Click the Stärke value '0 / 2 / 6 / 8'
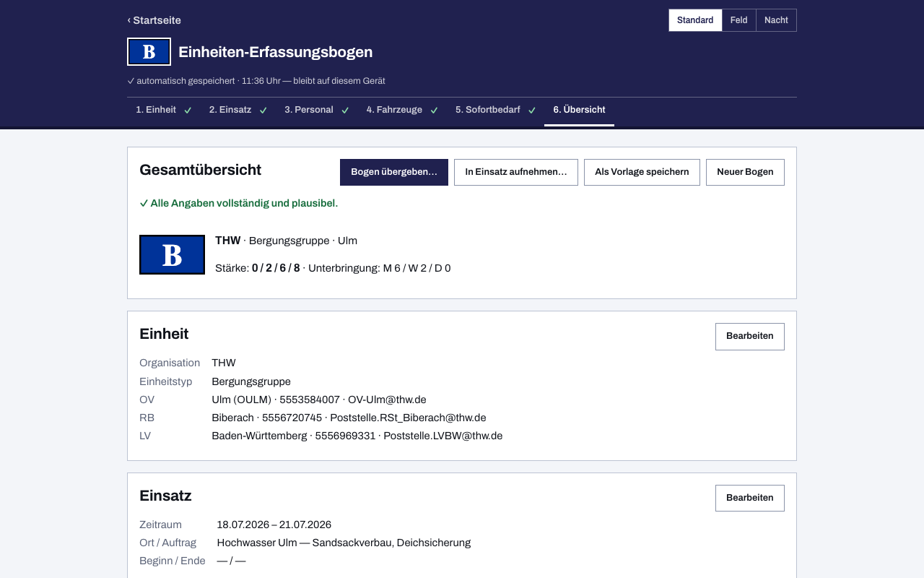Image resolution: width=924 pixels, height=578 pixels. pos(276,268)
